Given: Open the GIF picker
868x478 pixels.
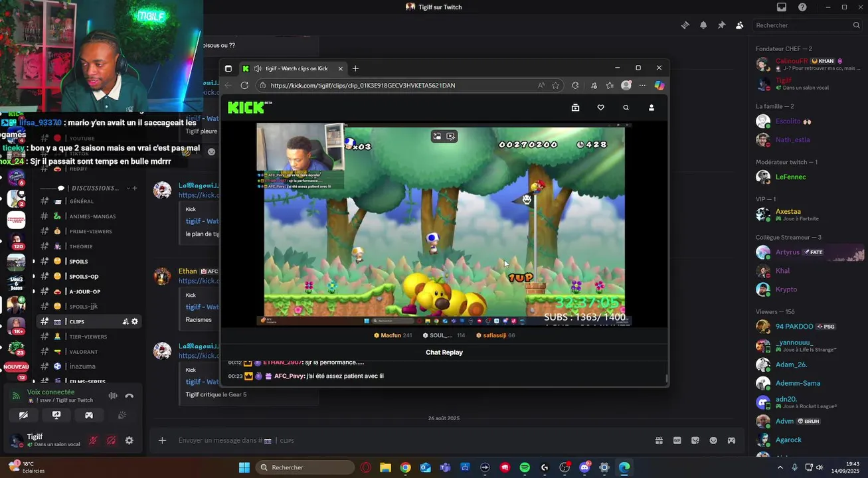Looking at the screenshot, I should pos(677,440).
